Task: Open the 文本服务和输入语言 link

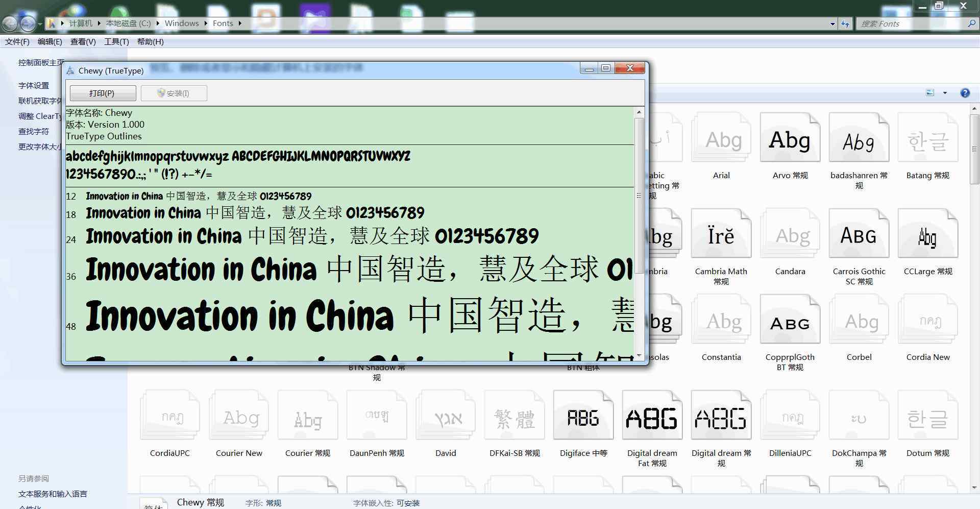Action: pos(53,494)
